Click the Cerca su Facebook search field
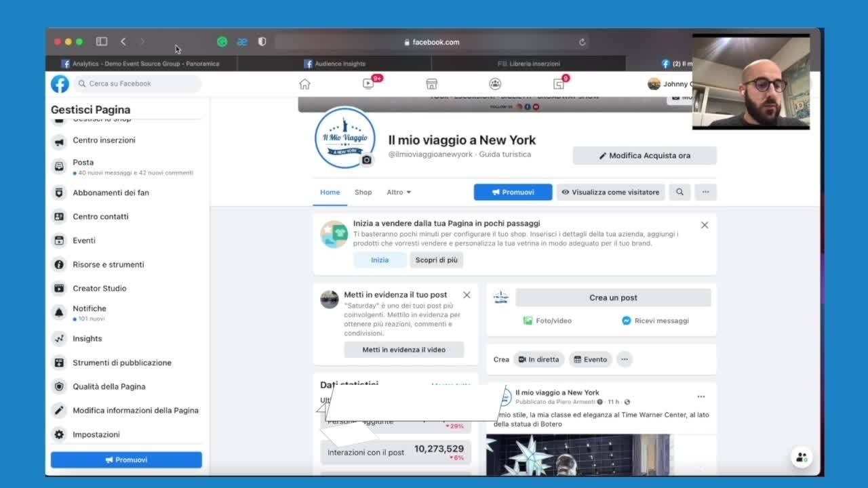Screen dimensions: 868x488 [138, 84]
